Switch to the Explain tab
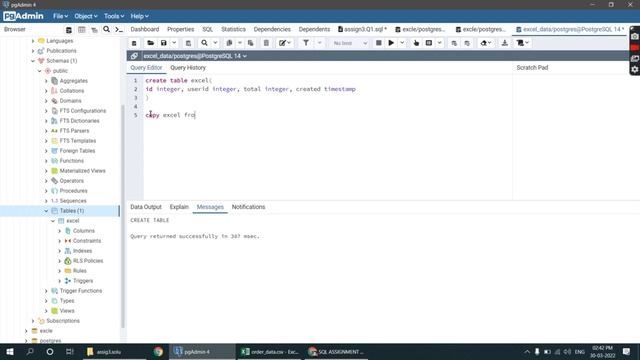The image size is (640, 360). pyautogui.click(x=179, y=207)
